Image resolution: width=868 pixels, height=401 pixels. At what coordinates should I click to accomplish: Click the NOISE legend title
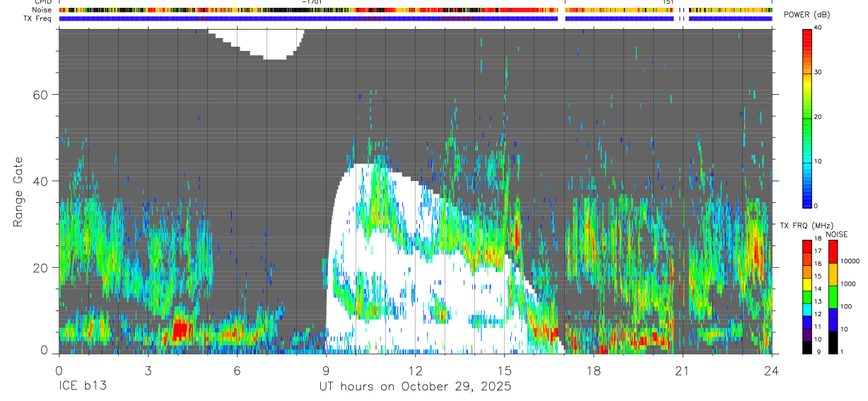point(836,234)
